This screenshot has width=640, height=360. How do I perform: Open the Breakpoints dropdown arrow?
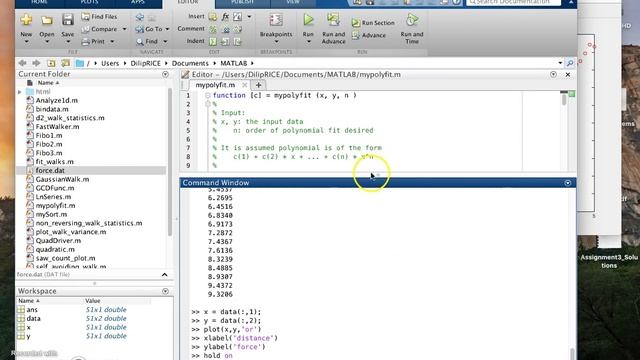(x=276, y=42)
